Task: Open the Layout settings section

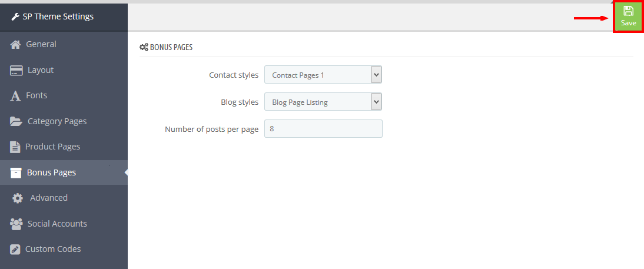Action: [64, 70]
